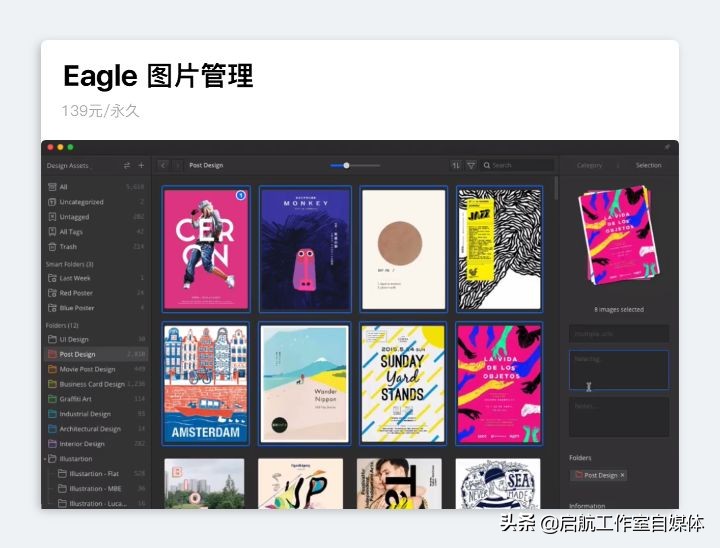
Task: Click the tagging input box
Action: [x=619, y=370]
